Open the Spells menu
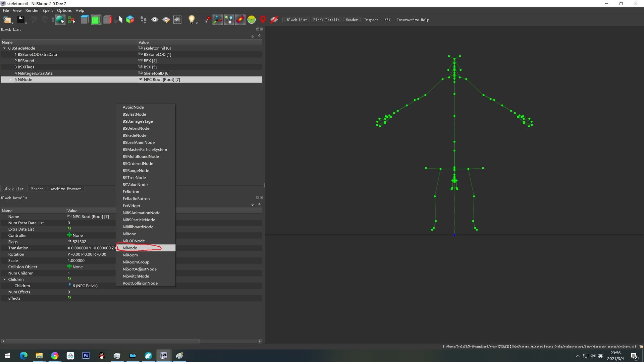This screenshot has width=644, height=362. pos(48,10)
